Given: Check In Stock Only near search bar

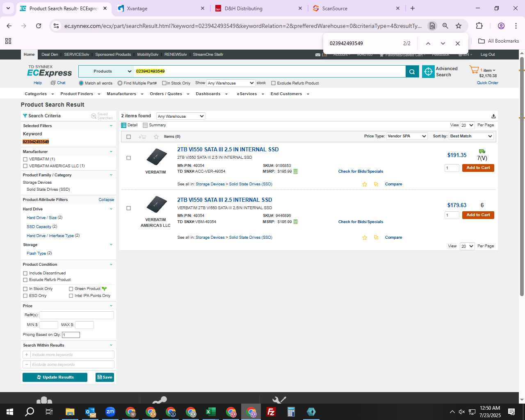Looking at the screenshot, I should click(x=164, y=83).
